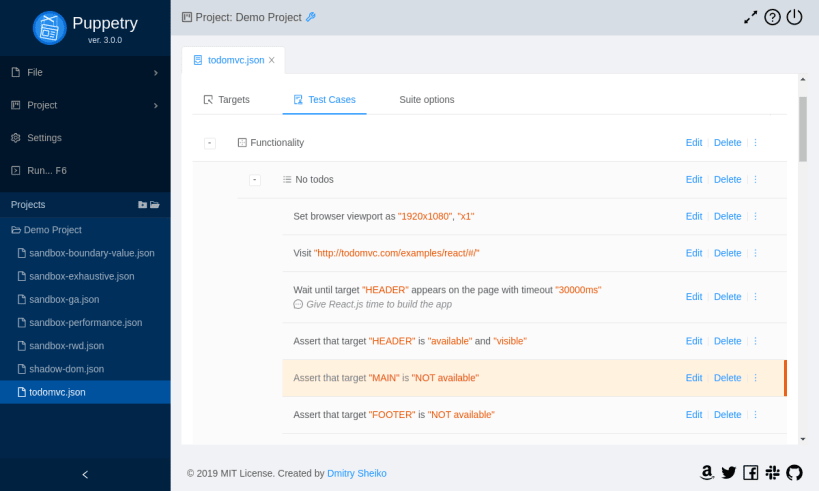The image size is (819, 491).
Task: Click the comment bubble icon on React.js note
Action: pos(298,305)
